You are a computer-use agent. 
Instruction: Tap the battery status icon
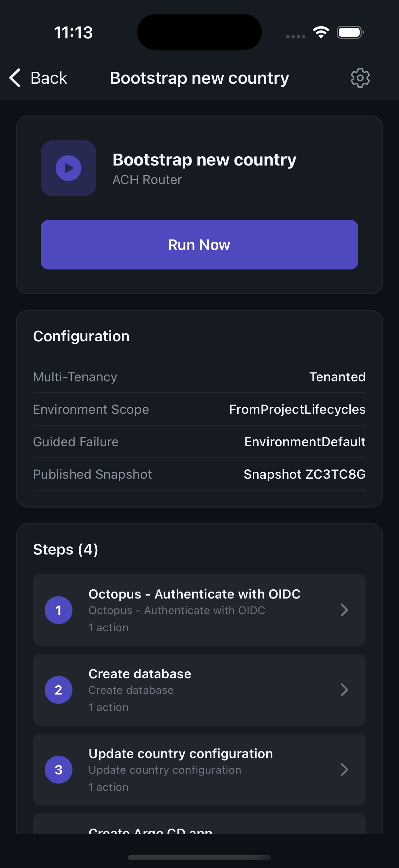click(x=350, y=32)
